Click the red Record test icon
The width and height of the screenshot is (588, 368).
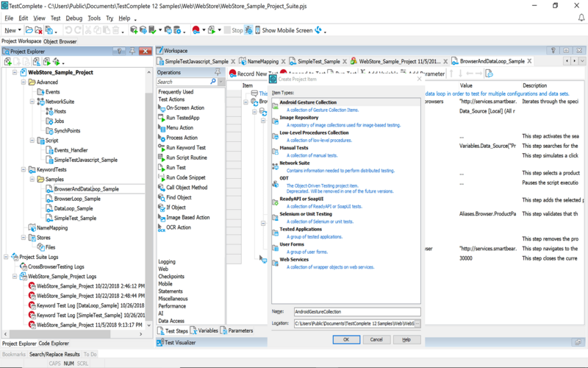[x=196, y=30]
